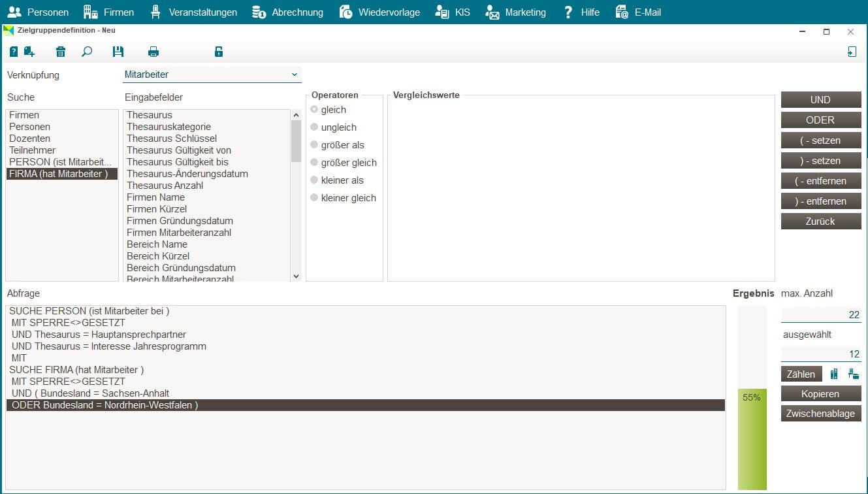Screen dimensions: 868x494
Task: Click the exit door icon at top right
Action: click(x=852, y=52)
